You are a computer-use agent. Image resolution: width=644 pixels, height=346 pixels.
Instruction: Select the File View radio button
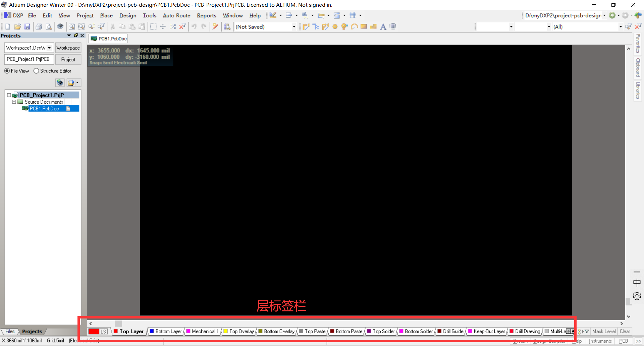pos(7,71)
